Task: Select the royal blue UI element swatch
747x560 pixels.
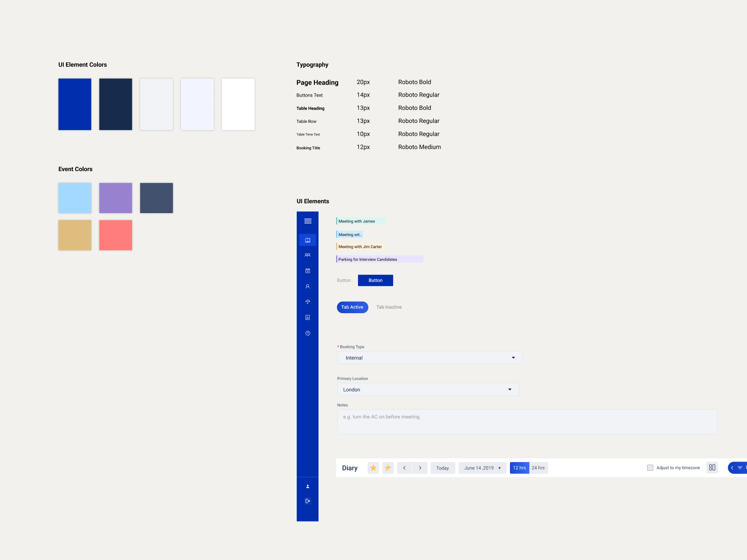Action: (x=75, y=104)
